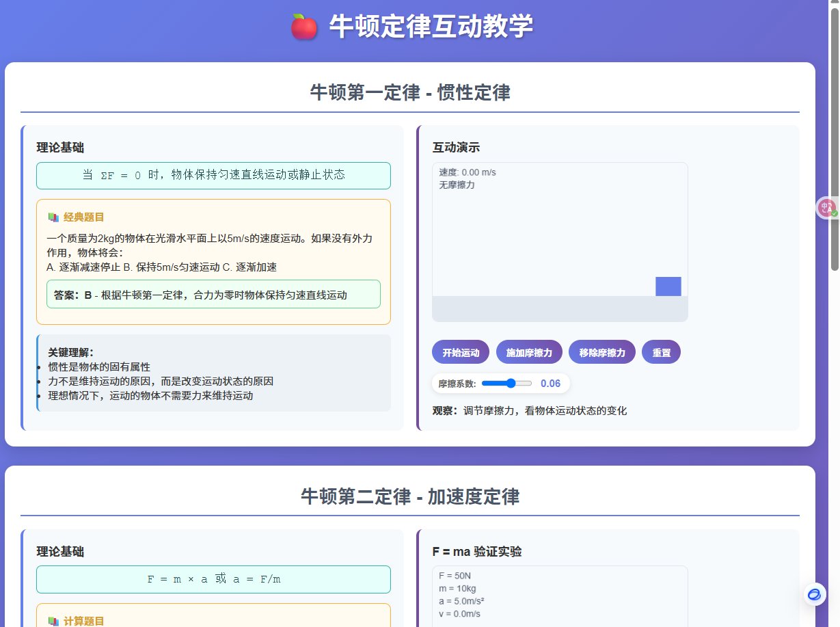Click the 观察 observation hint text

tap(529, 410)
